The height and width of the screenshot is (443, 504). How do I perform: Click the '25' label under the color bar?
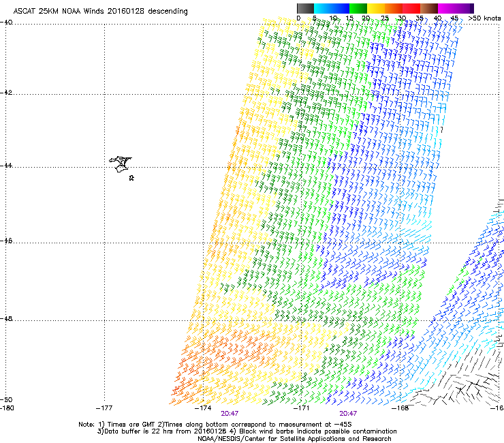[384, 18]
